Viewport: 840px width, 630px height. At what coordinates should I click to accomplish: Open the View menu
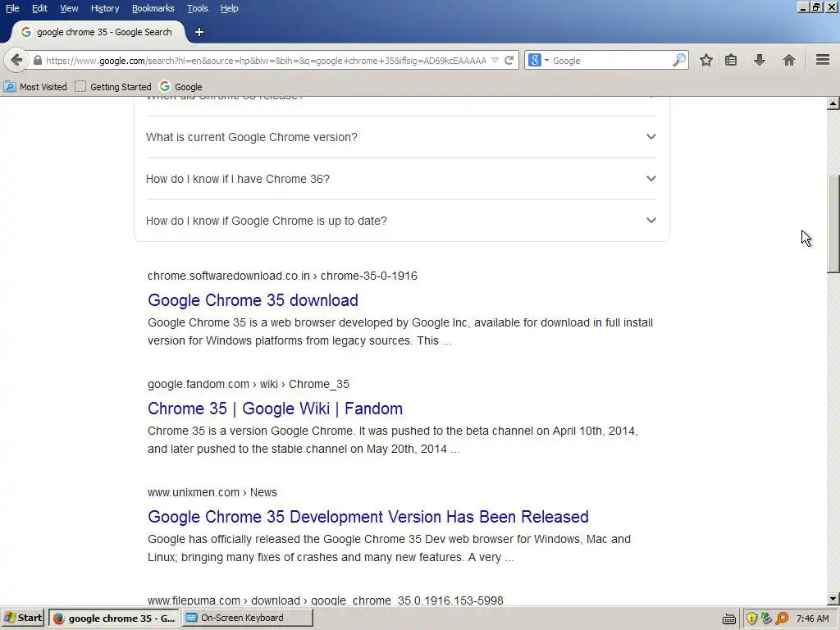tap(69, 8)
